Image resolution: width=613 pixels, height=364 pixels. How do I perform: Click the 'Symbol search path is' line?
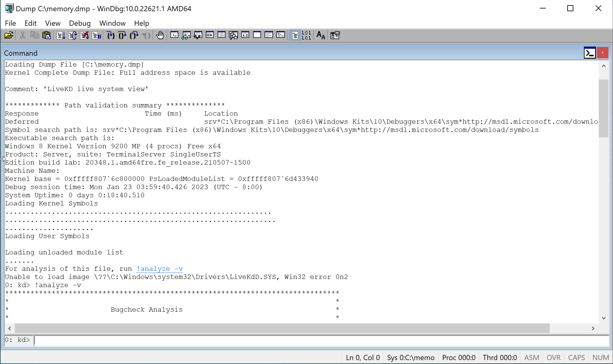click(x=272, y=130)
